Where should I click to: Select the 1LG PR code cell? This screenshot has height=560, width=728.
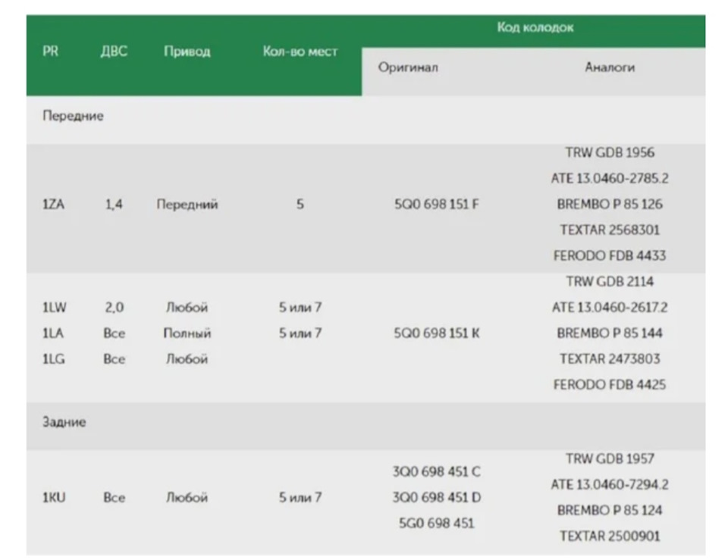[53, 359]
